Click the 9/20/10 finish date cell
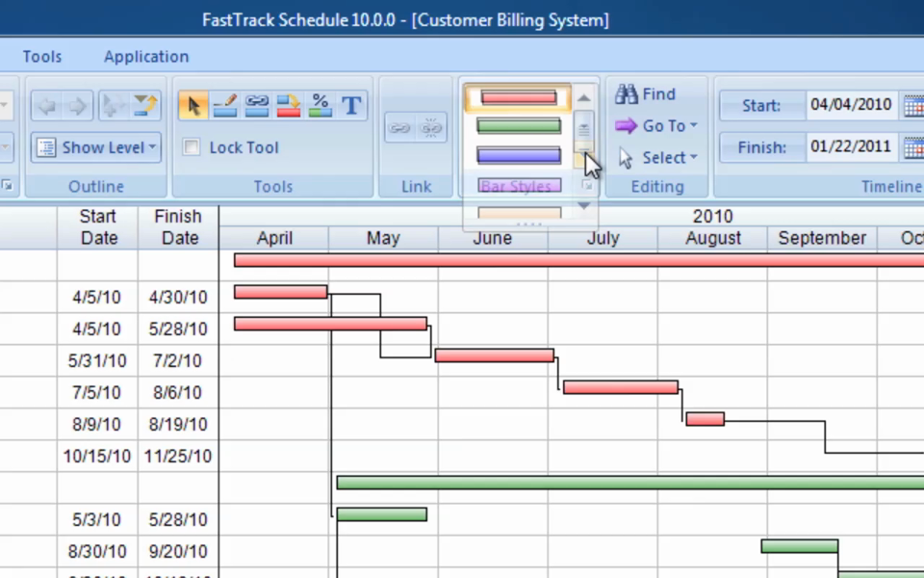The height and width of the screenshot is (578, 924). pos(178,552)
